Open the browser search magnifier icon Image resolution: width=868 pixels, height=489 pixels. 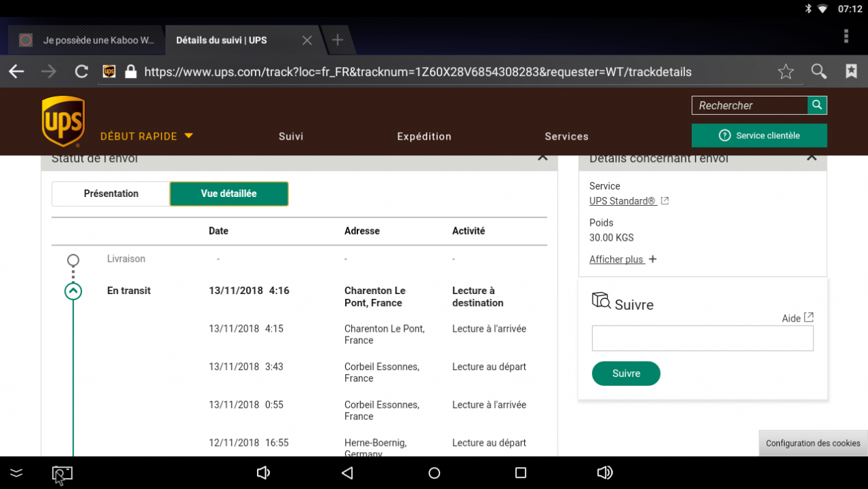click(819, 72)
